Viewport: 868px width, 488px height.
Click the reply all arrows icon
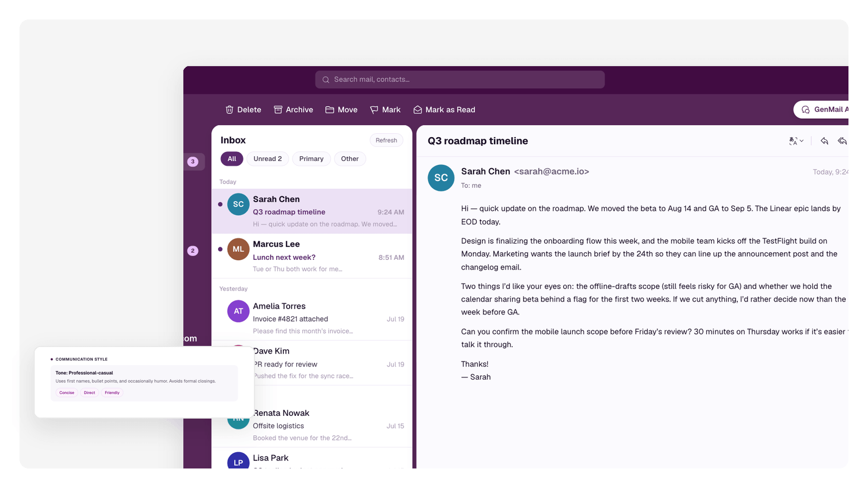point(843,141)
